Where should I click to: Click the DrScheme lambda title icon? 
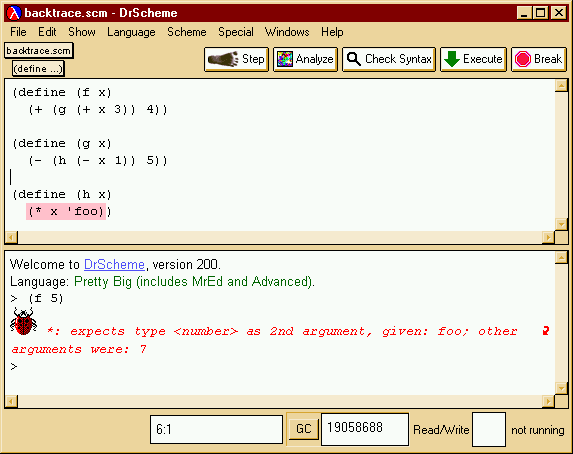coord(14,13)
